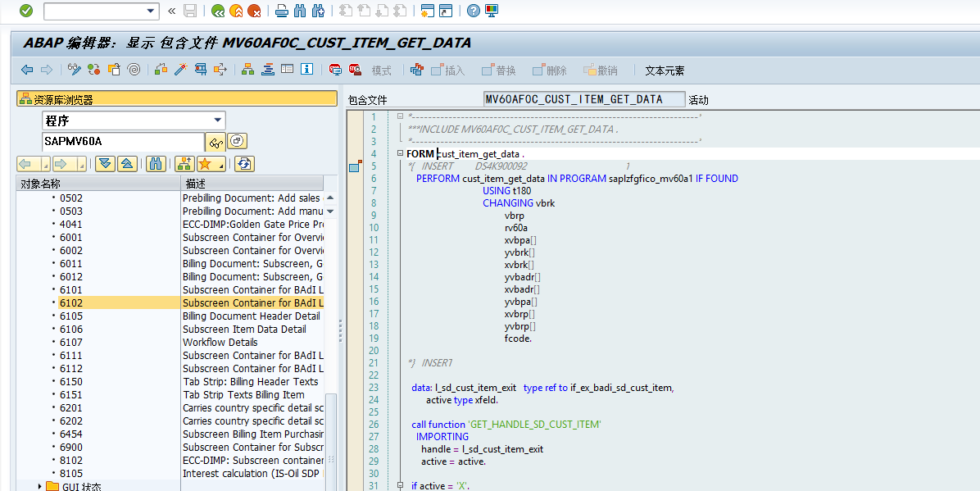Open the Help question mark icon
This screenshot has height=491, width=980.
tap(474, 11)
